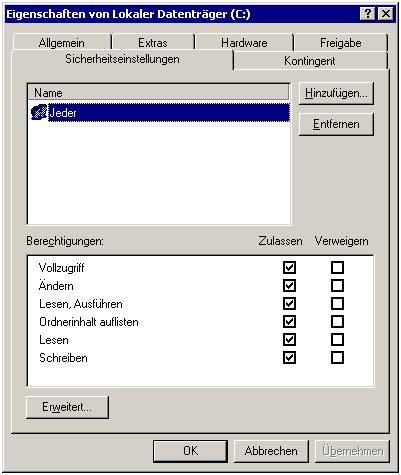Screen dimensions: 401x475
Task: Click Abbrechen to cancel
Action: (271, 451)
